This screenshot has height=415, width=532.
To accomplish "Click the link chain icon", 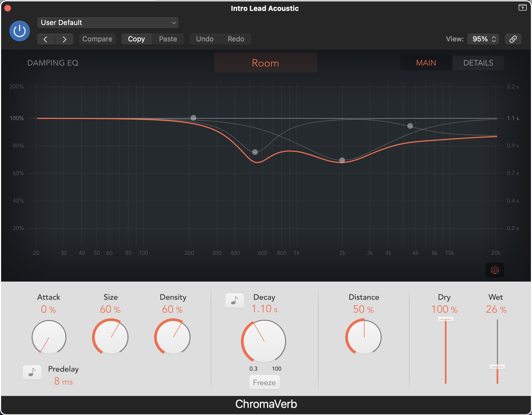I will 513,39.
